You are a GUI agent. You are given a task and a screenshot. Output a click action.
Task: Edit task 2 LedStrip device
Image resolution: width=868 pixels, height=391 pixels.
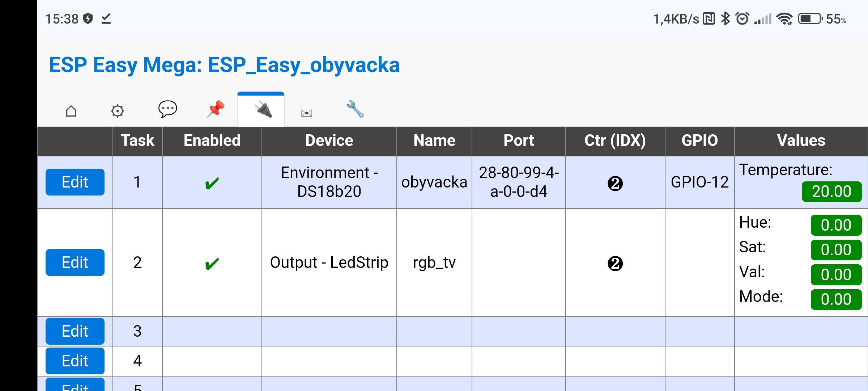point(75,262)
